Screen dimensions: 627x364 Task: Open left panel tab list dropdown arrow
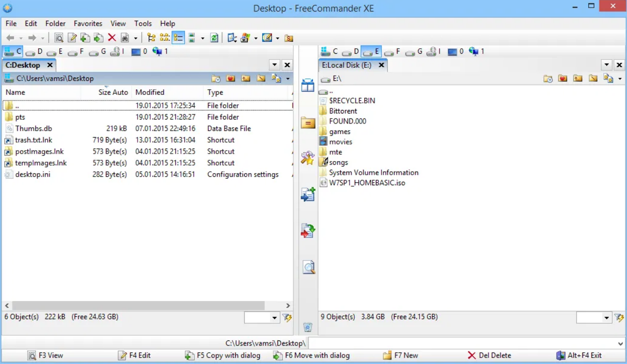click(x=274, y=65)
